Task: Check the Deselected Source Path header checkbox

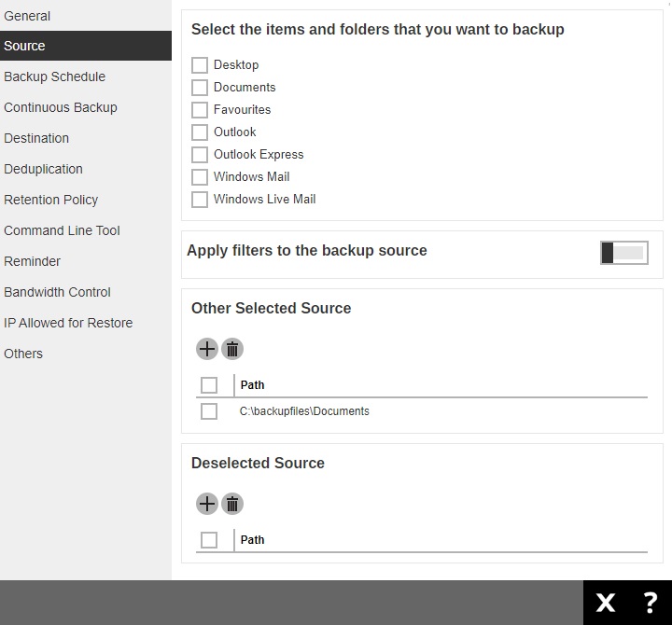Action: [x=209, y=540]
